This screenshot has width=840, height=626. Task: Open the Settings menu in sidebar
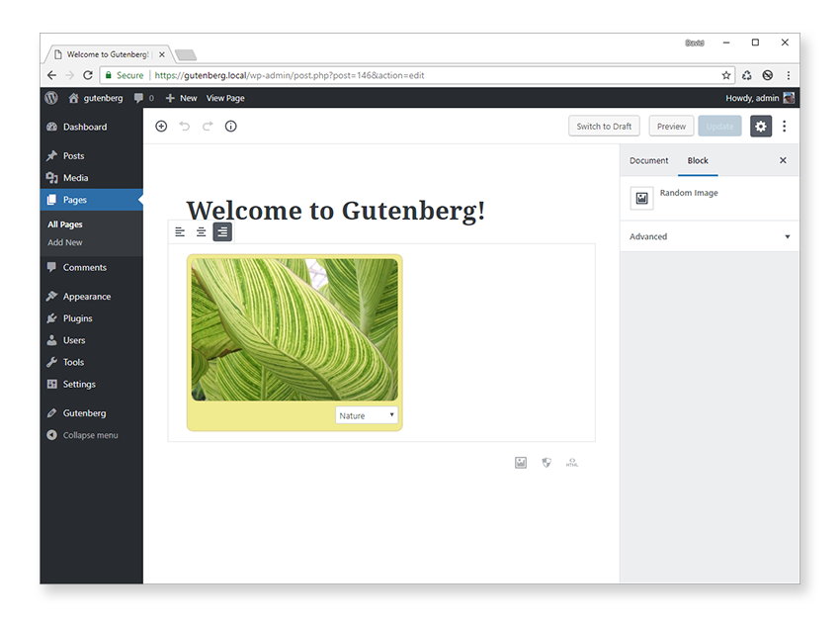tap(92, 385)
